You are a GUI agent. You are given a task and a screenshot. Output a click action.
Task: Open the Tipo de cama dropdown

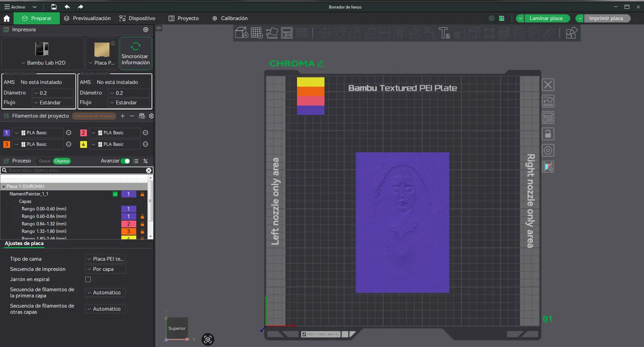105,259
